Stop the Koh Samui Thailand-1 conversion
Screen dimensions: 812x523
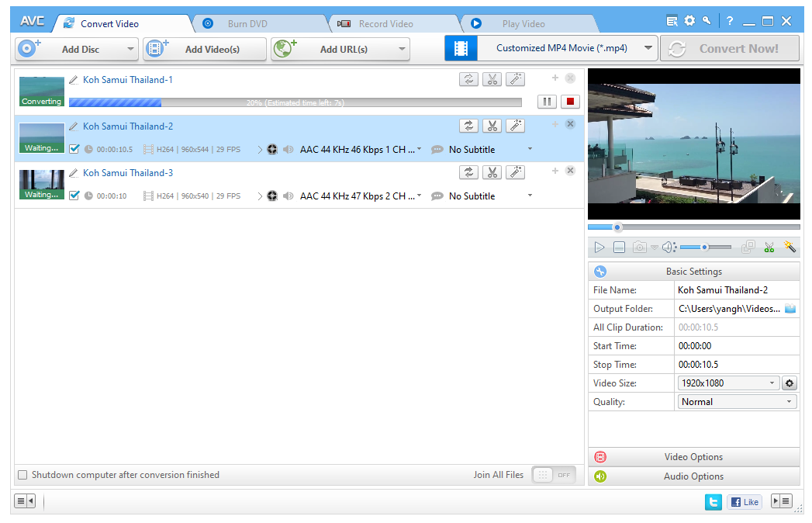(x=570, y=102)
